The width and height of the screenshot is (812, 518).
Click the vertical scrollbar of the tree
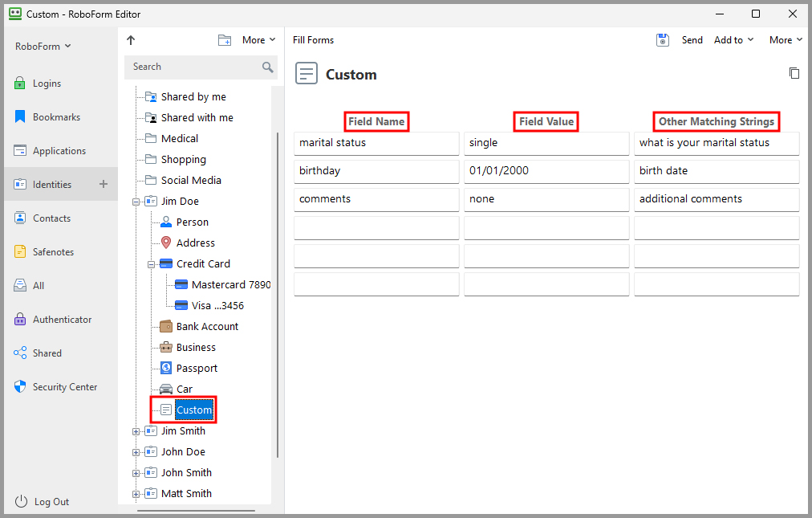[x=278, y=295]
